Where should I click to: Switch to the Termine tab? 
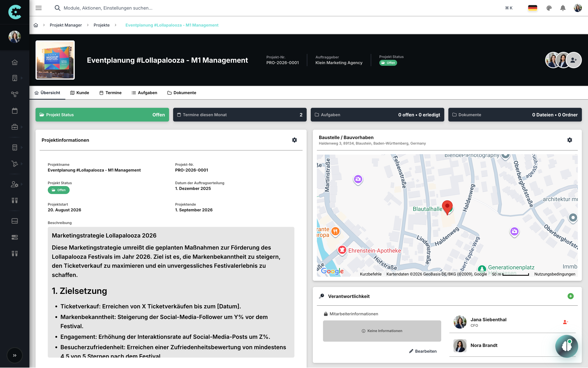tap(110, 93)
